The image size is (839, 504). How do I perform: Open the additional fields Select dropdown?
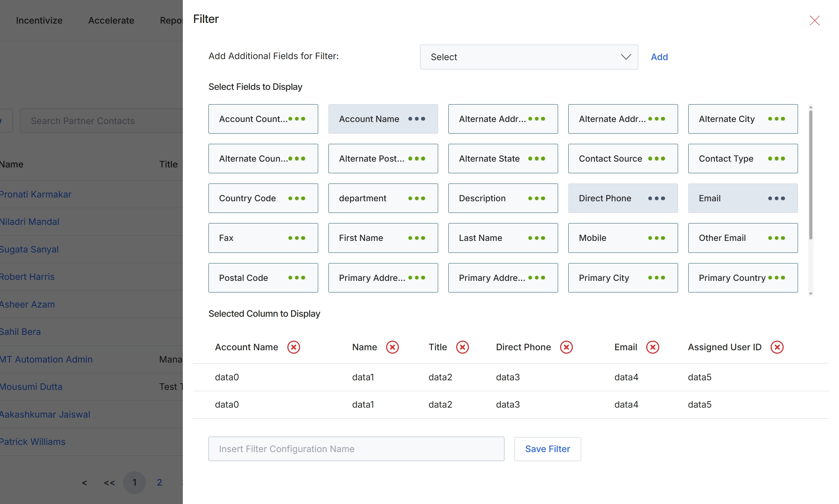[x=529, y=57]
